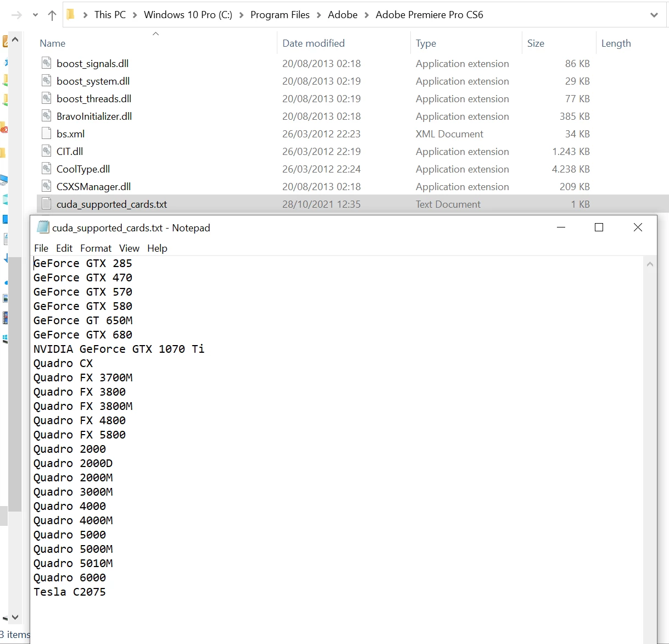Viewport: 669px width, 644px height.
Task: Click Notepad scrollbar up arrow
Action: click(x=650, y=264)
